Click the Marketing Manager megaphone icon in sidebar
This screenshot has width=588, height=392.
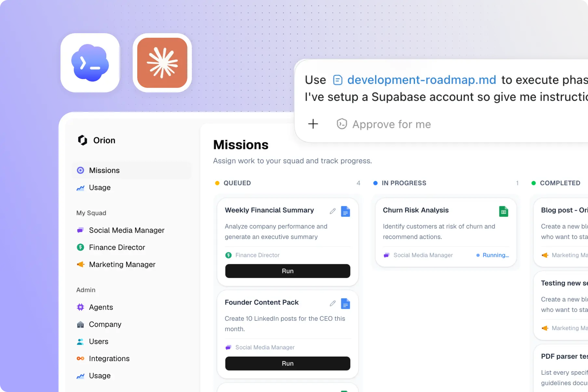coord(80,264)
